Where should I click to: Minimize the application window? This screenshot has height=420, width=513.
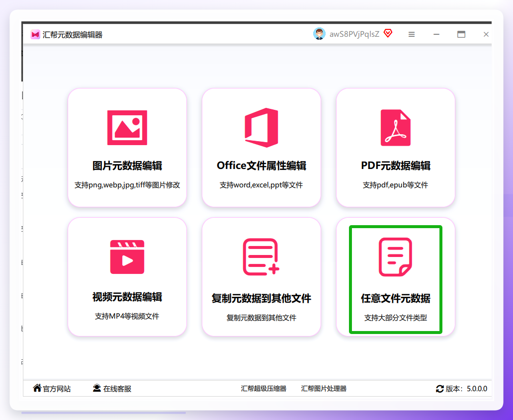[436, 34]
